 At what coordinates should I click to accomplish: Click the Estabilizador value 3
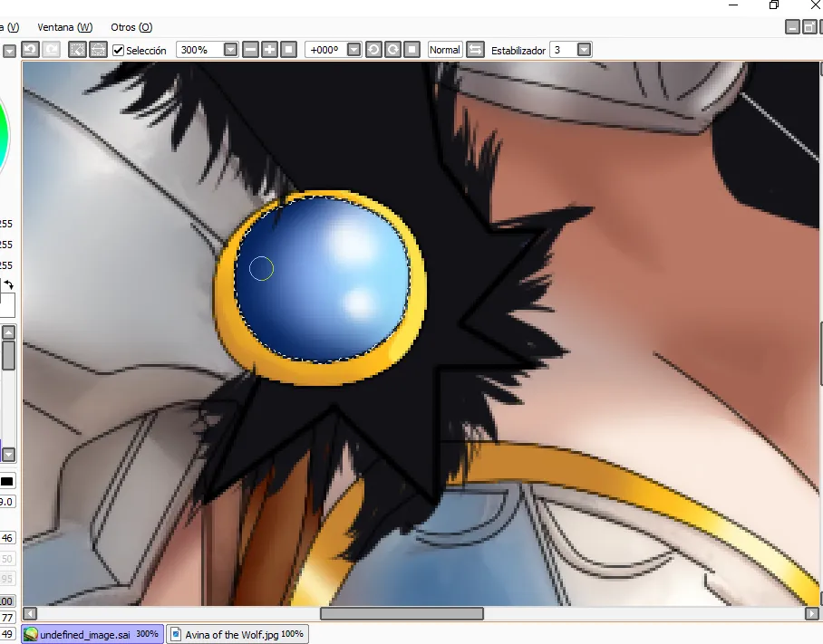pyautogui.click(x=564, y=50)
